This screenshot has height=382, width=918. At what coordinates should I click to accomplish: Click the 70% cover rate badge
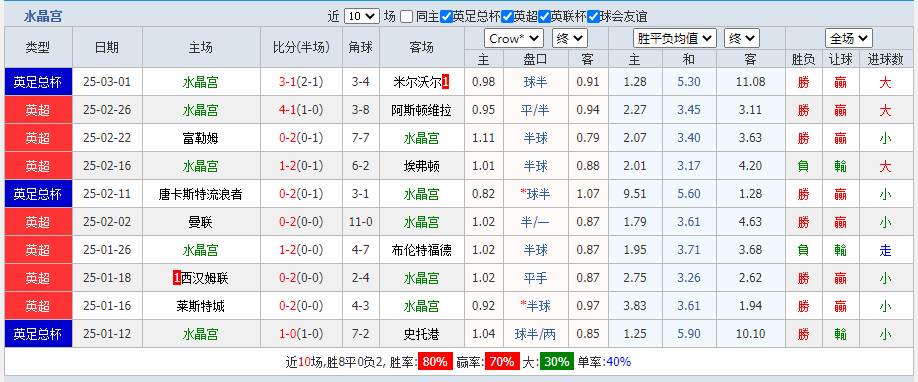[x=501, y=361]
